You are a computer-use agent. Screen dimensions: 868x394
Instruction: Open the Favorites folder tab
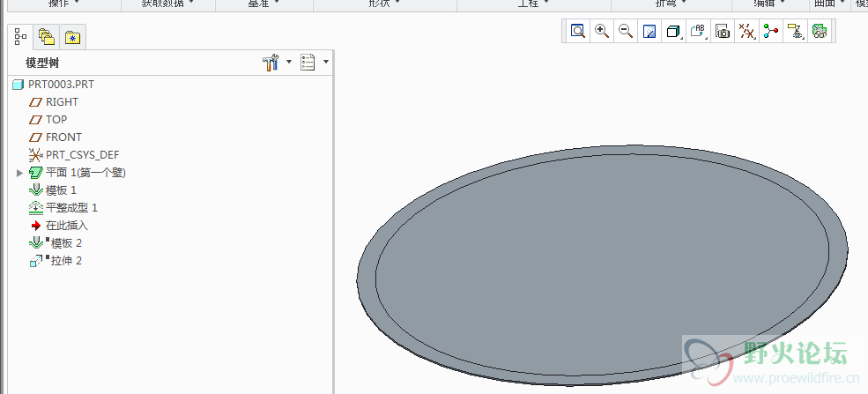point(72,38)
